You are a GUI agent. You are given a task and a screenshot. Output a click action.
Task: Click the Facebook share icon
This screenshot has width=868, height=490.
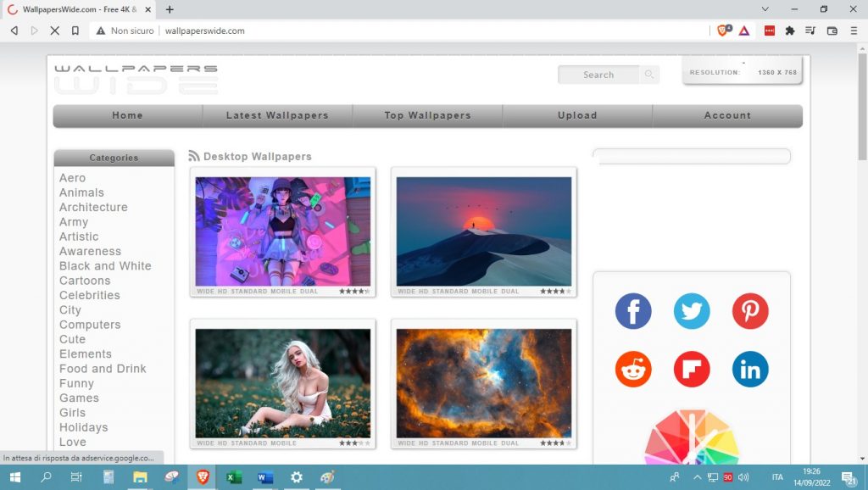(x=633, y=312)
